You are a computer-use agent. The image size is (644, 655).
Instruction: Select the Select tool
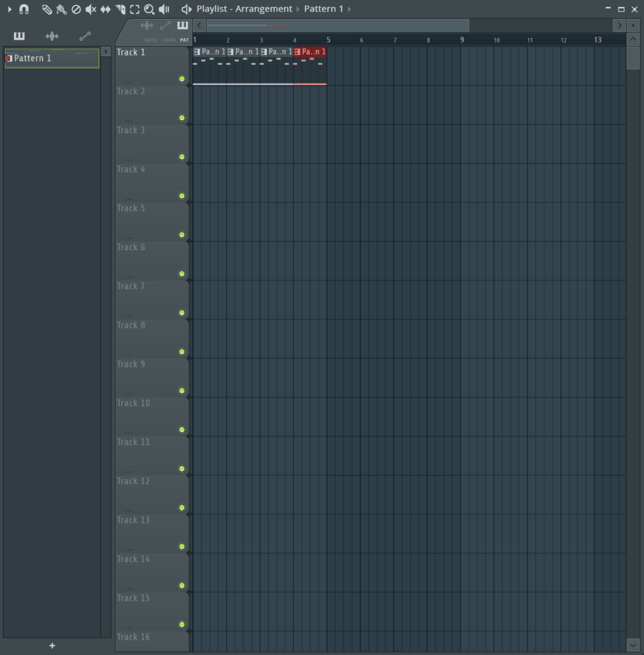[x=134, y=9]
